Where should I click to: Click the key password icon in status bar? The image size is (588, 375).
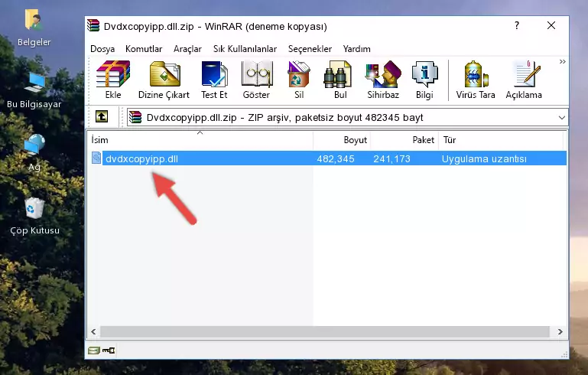[109, 351]
